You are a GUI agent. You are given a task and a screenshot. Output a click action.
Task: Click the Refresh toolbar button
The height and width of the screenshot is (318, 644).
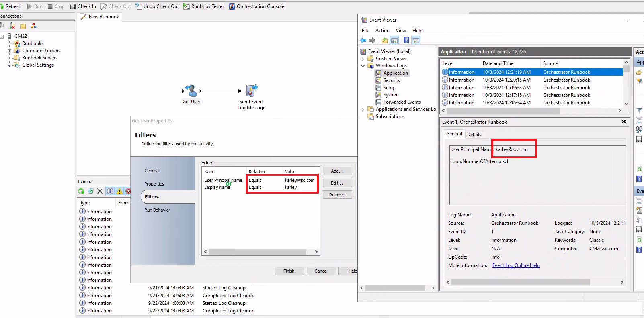tap(11, 6)
